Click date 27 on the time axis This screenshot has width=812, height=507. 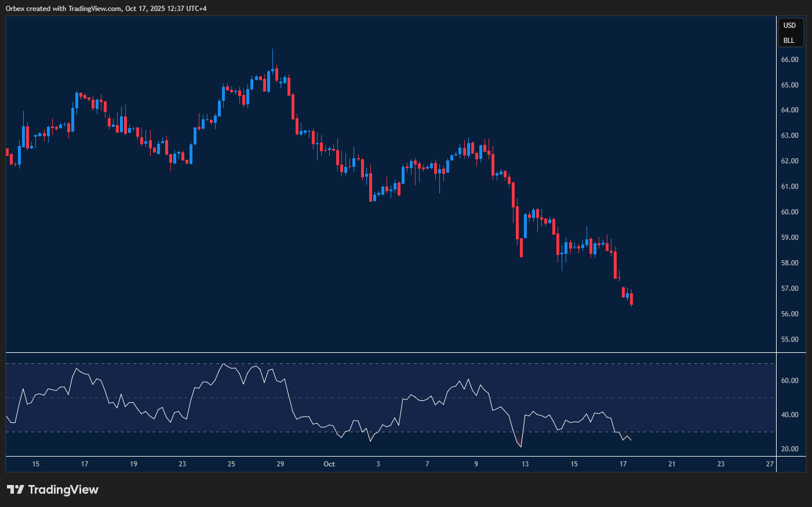770,464
